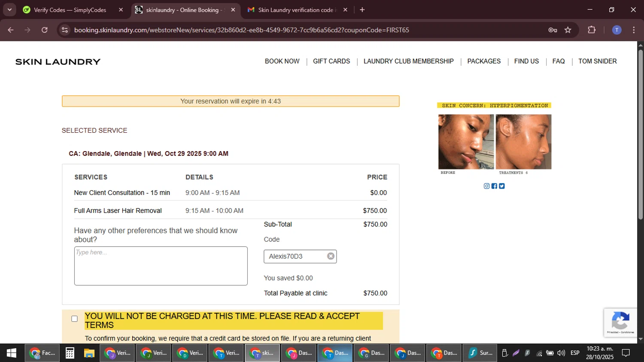
Task: Open the FAQ menu item
Action: [x=559, y=61]
